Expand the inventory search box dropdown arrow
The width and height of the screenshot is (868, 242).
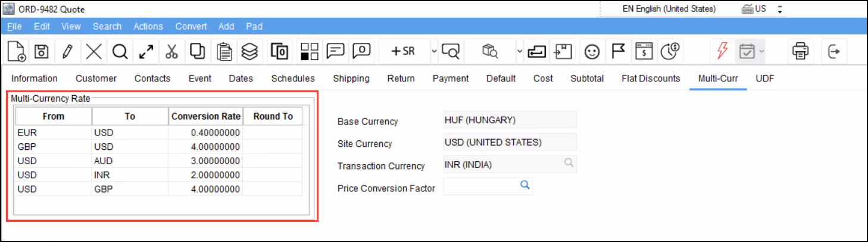[x=519, y=52]
